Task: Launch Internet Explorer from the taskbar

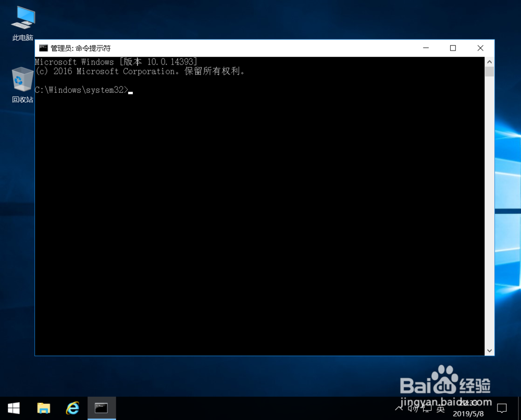Action: tap(72, 408)
